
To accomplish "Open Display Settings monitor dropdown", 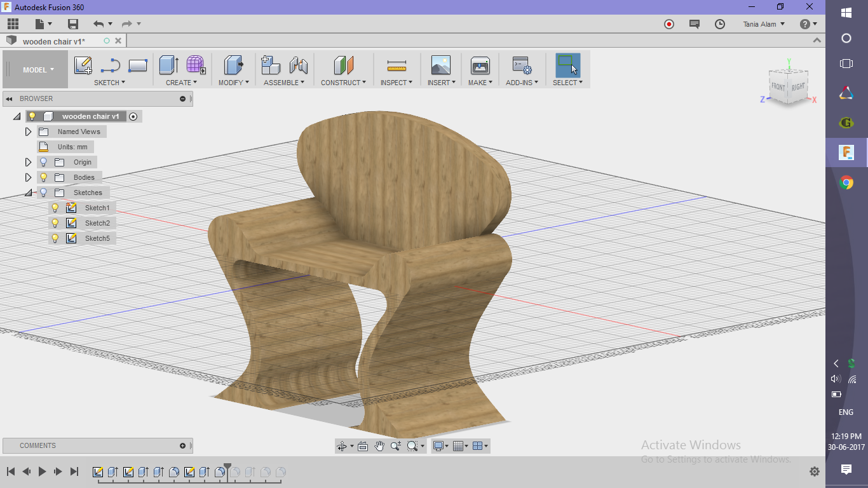I will [x=441, y=446].
